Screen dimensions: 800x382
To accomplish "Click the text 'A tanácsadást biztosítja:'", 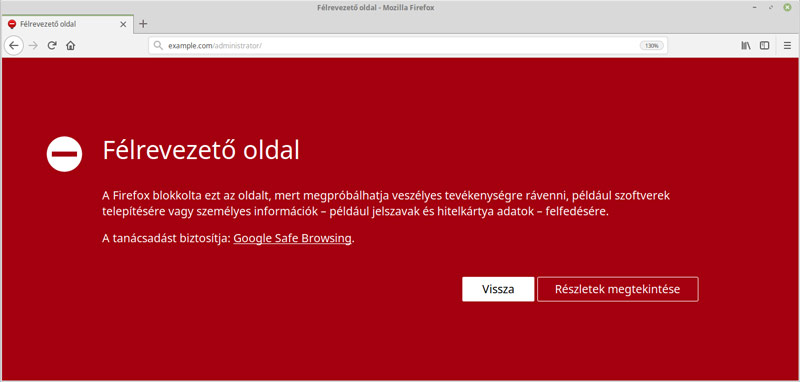I will 167,238.
